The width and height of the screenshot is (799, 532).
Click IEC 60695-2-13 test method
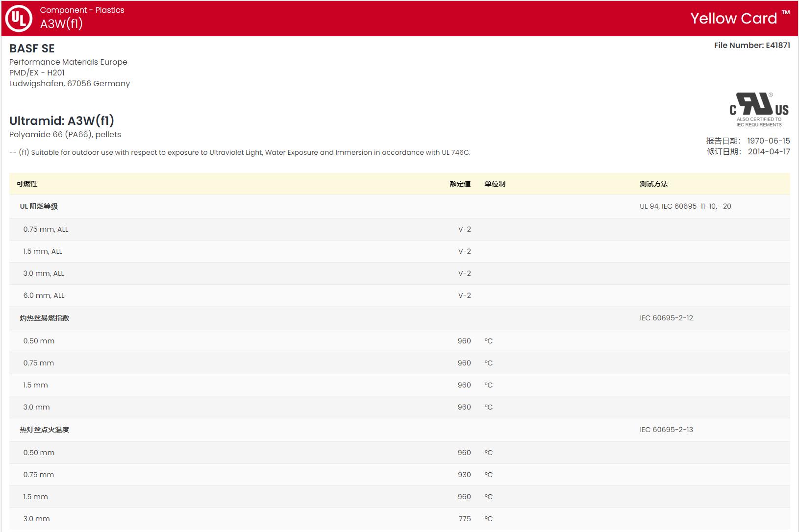[666, 430]
